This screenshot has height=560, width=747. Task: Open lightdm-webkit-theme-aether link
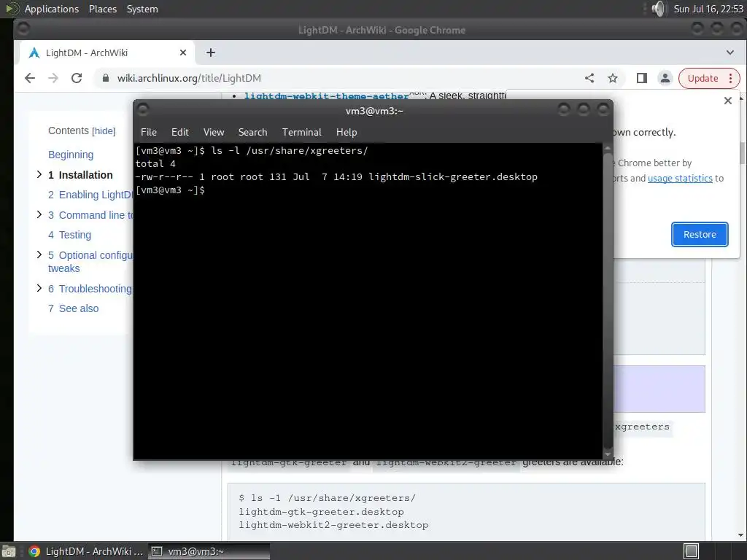(326, 96)
